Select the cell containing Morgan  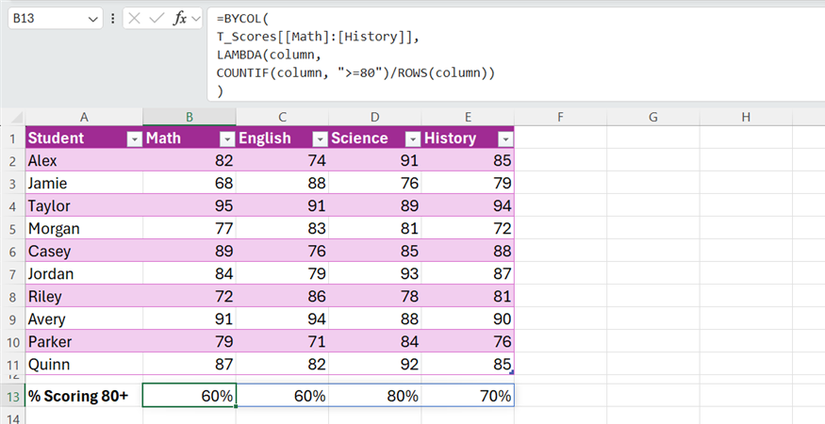point(84,229)
